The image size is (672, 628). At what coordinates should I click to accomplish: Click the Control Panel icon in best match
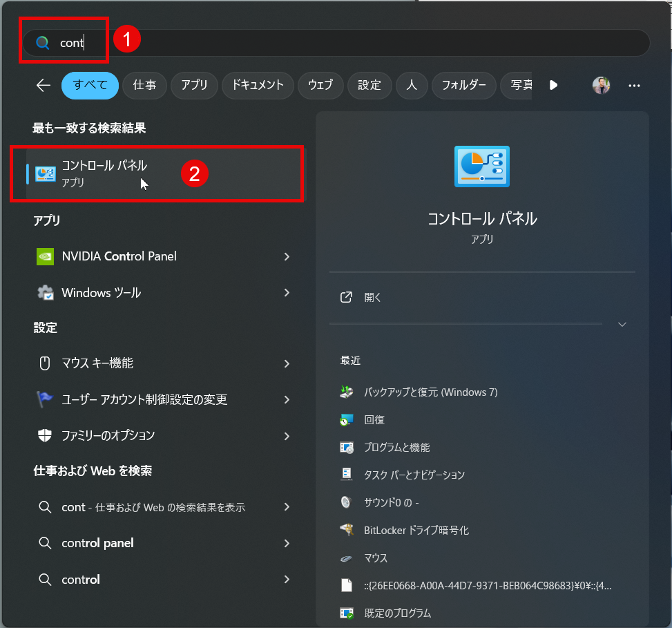[46, 173]
